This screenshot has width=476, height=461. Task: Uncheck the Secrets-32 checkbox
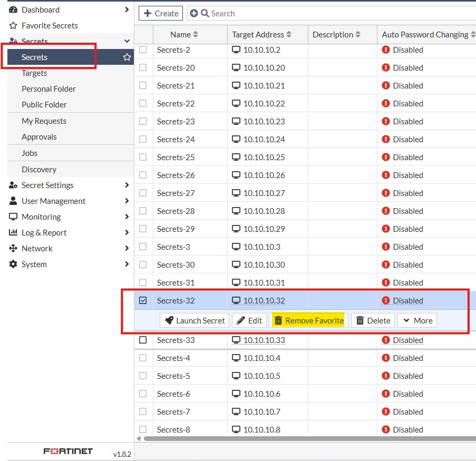143,300
